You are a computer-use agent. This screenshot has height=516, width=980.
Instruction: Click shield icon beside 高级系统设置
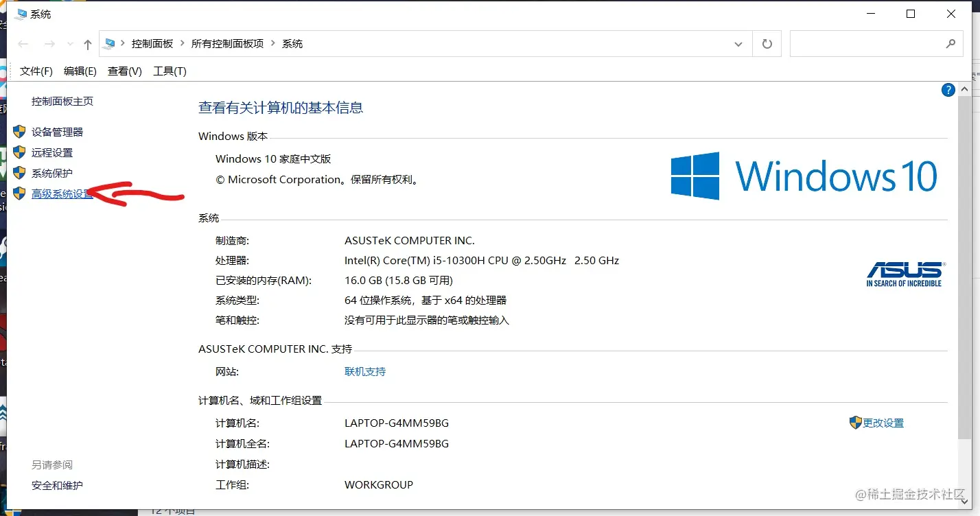pos(19,193)
